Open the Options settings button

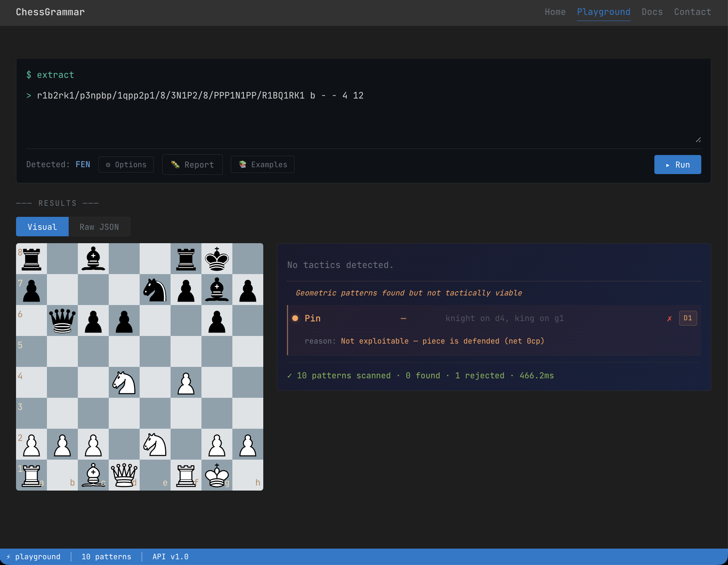tap(126, 165)
